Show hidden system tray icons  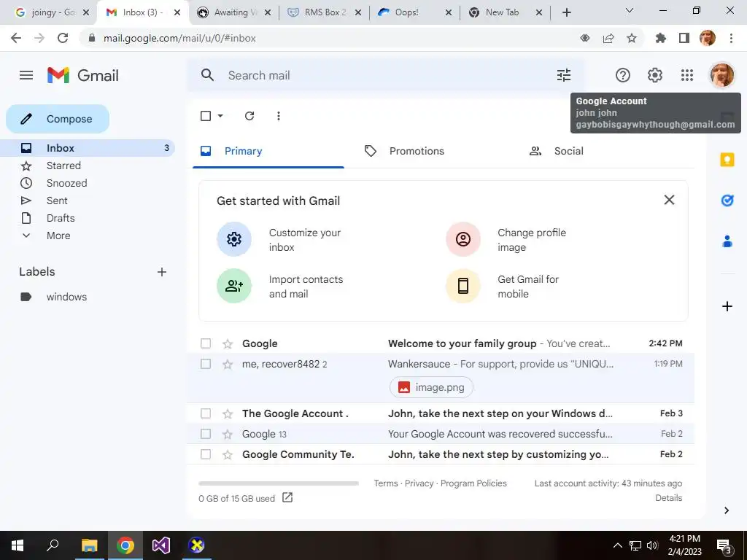point(617,545)
